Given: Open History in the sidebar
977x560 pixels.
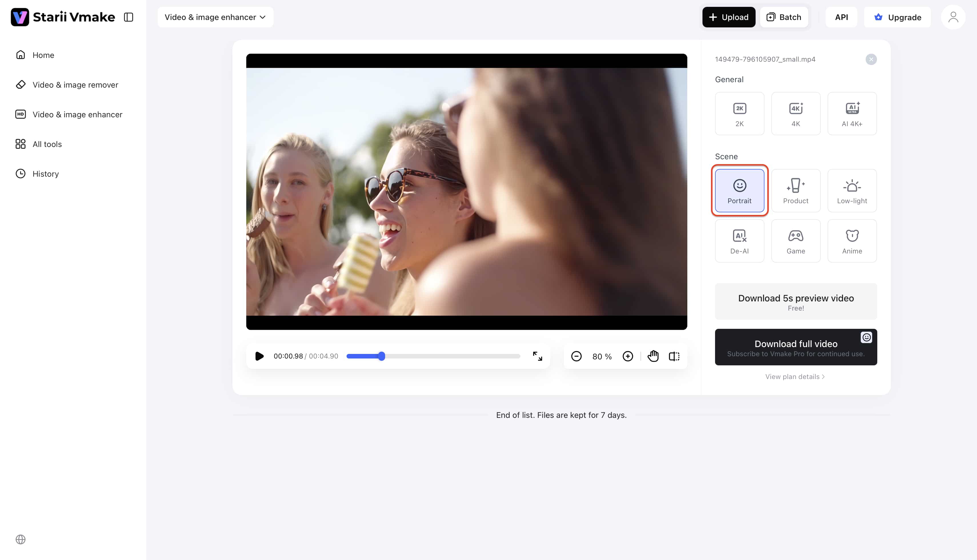Looking at the screenshot, I should coord(37,174).
